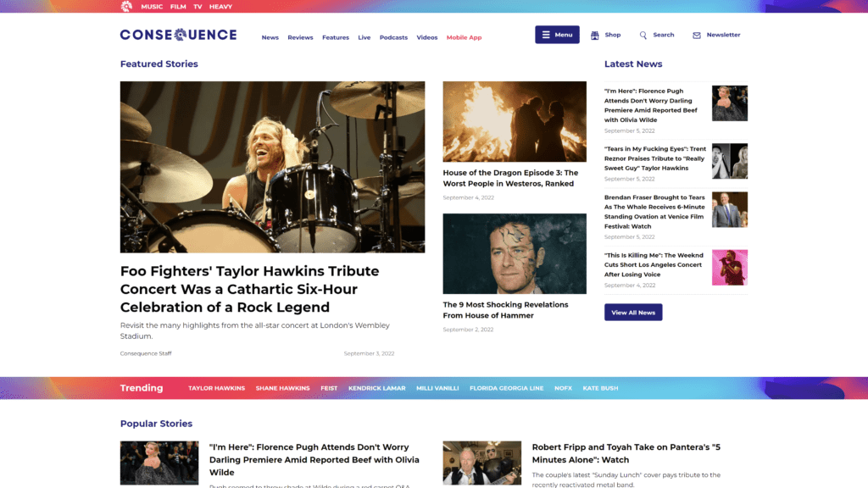Open the House of Hammer cracked-face thumbnail

515,253
